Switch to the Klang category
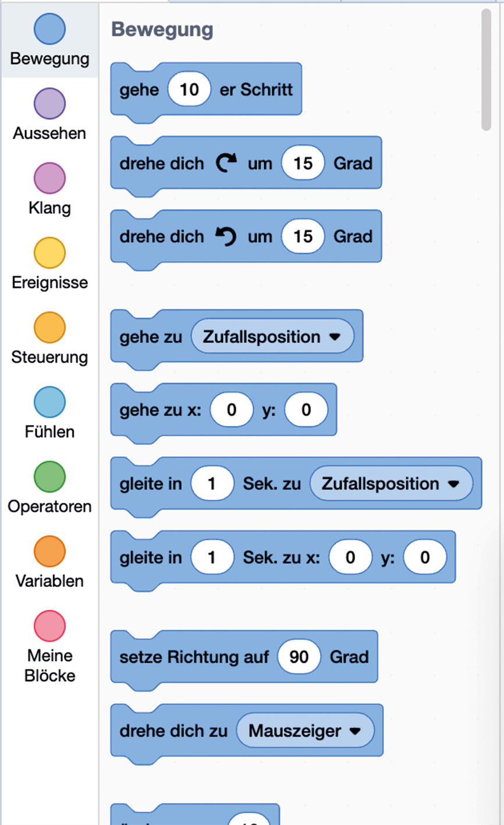The width and height of the screenshot is (504, 825). click(49, 178)
